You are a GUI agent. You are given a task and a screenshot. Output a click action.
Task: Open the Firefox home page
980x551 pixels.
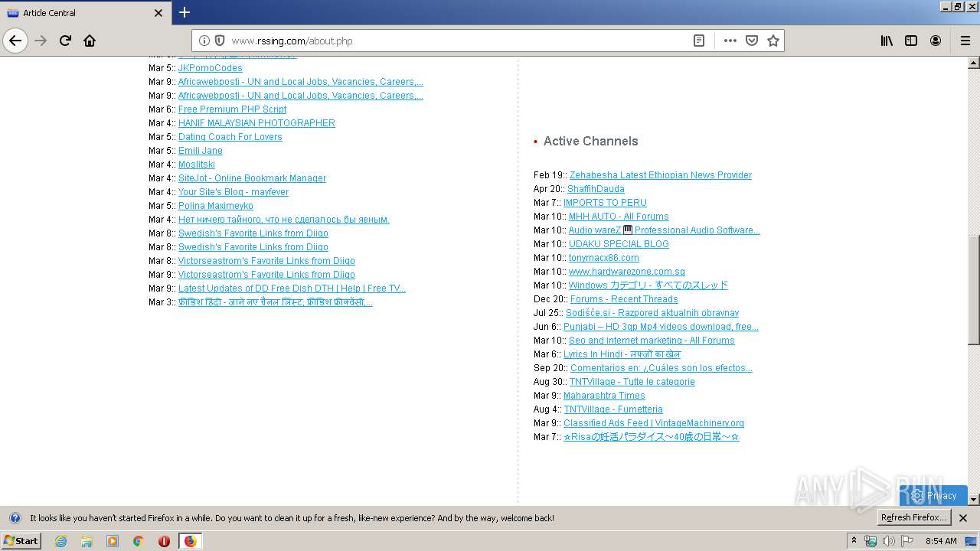[x=90, y=41]
